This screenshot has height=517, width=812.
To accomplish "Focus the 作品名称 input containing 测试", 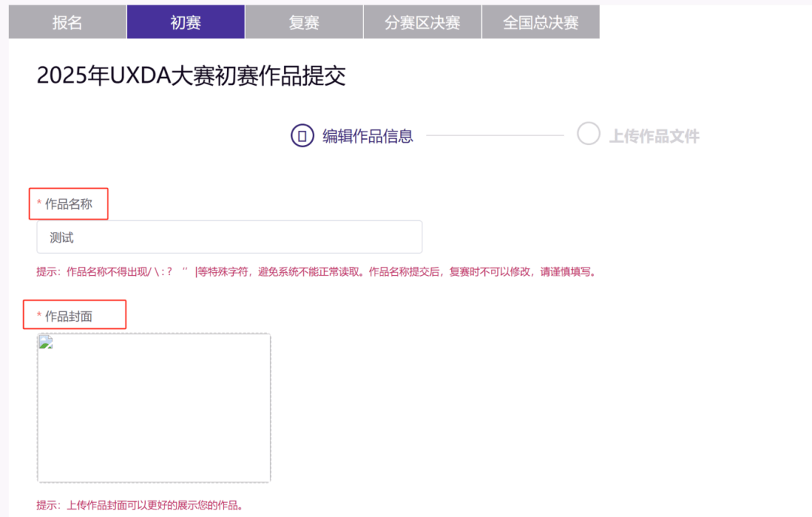I will point(229,237).
